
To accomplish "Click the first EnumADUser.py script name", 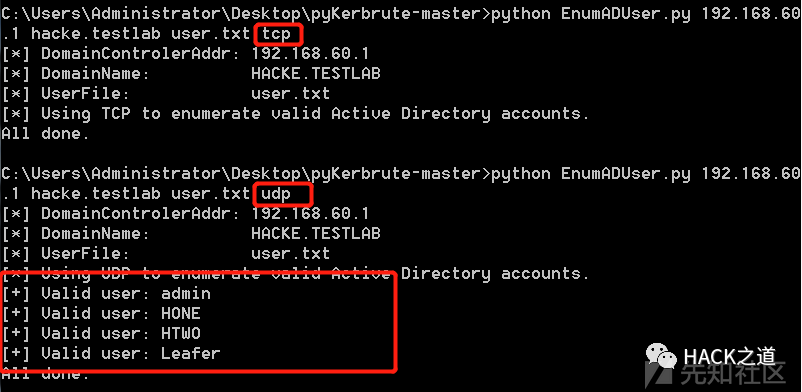I will point(626,14).
